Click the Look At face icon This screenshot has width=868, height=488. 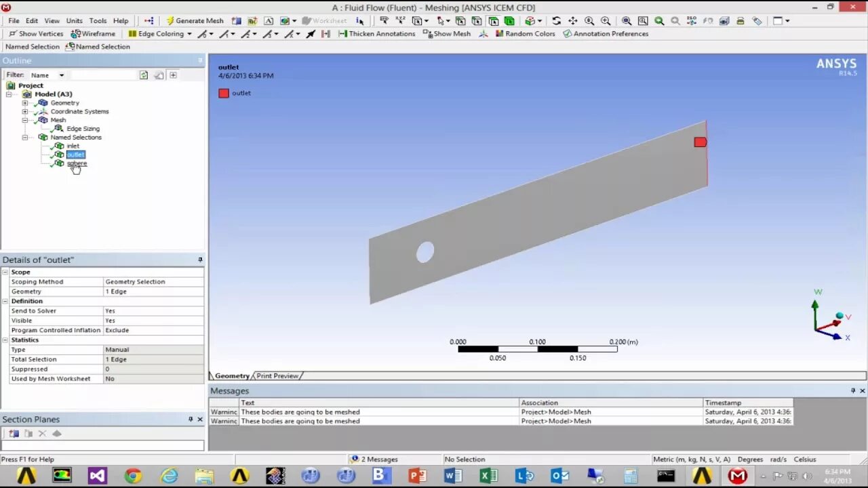[724, 20]
